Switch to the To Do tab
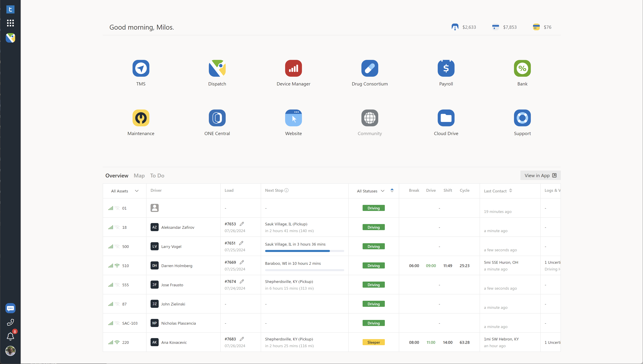This screenshot has width=643, height=364. coord(157,175)
